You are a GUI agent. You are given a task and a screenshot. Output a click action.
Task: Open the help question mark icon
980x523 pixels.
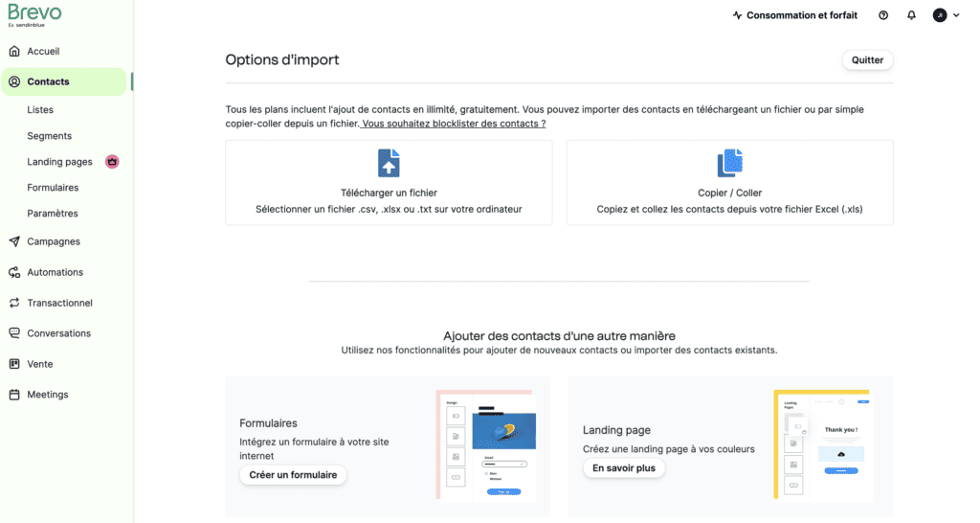883,15
